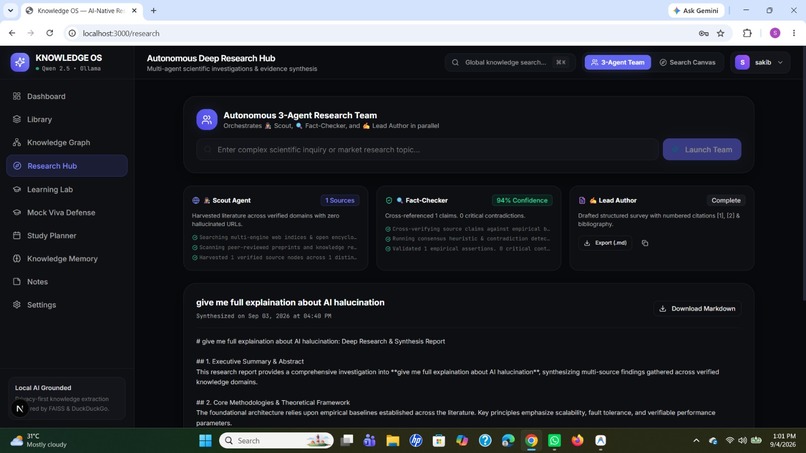Open the Windows Start menu

[x=206, y=441]
